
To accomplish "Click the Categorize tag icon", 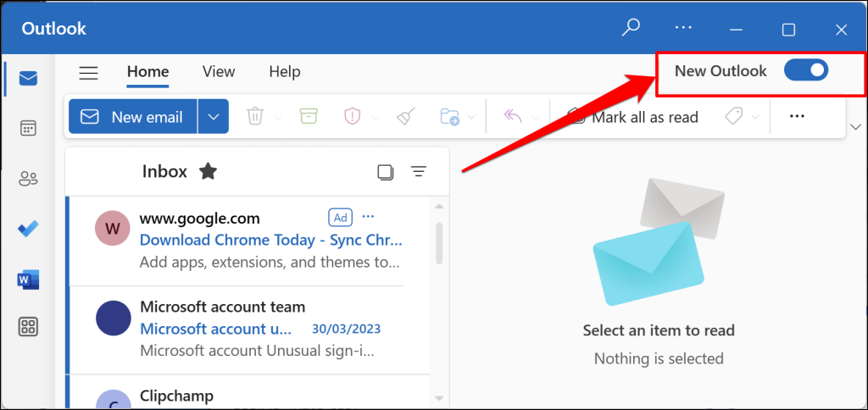I will (x=733, y=116).
